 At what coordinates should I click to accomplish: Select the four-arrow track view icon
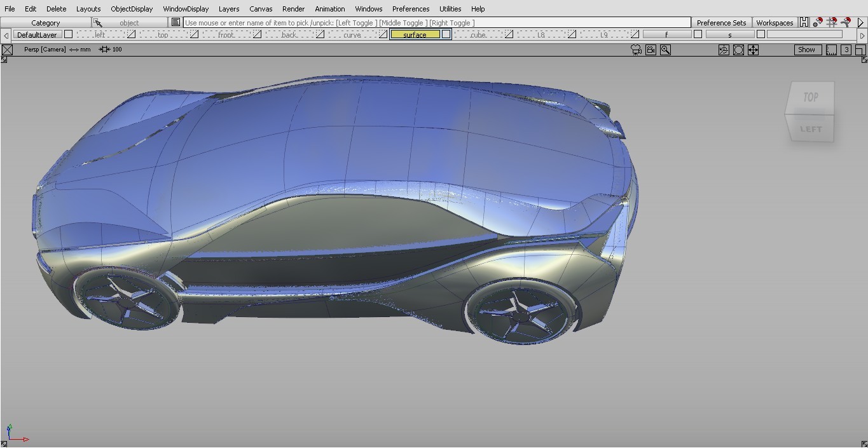(753, 50)
